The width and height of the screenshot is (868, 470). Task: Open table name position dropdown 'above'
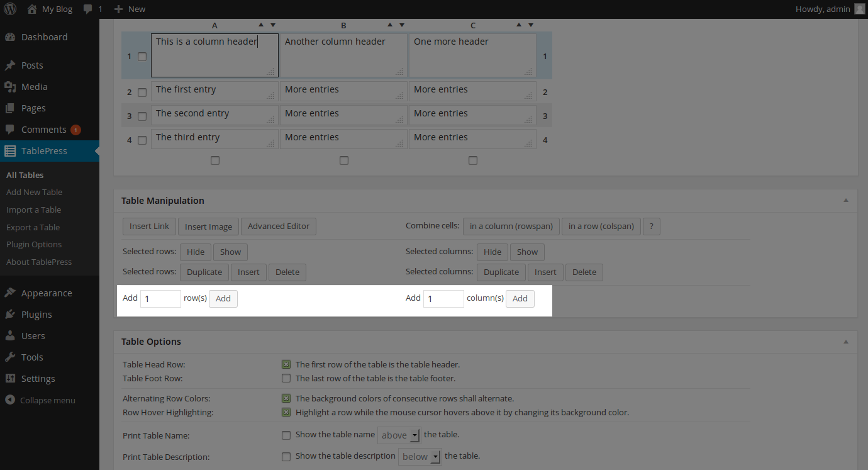399,435
